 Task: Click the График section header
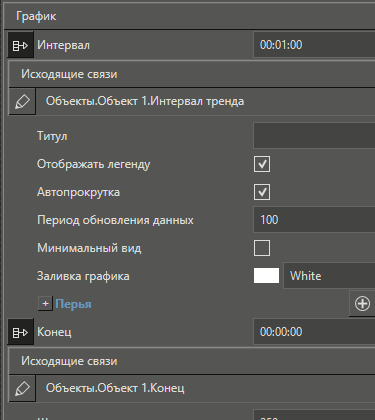tap(190, 16)
